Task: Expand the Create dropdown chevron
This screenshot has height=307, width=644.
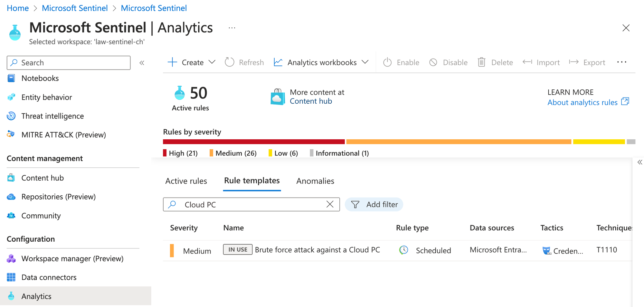Action: (x=212, y=62)
